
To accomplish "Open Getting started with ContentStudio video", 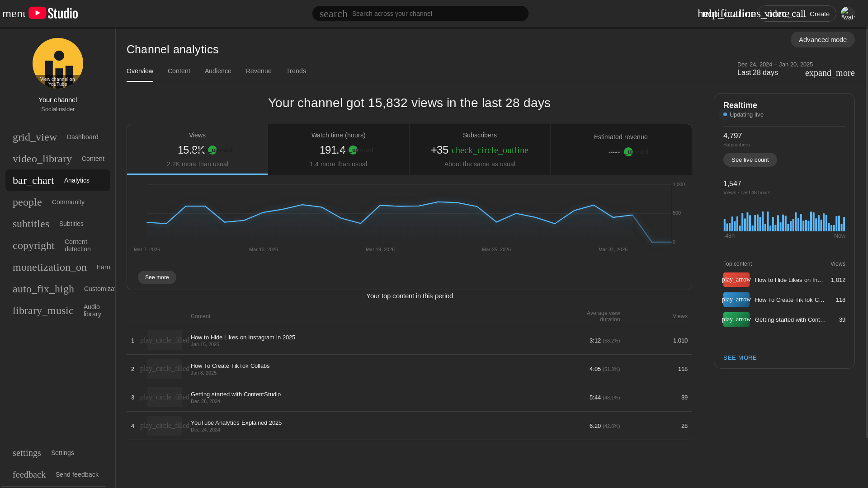I will (236, 394).
